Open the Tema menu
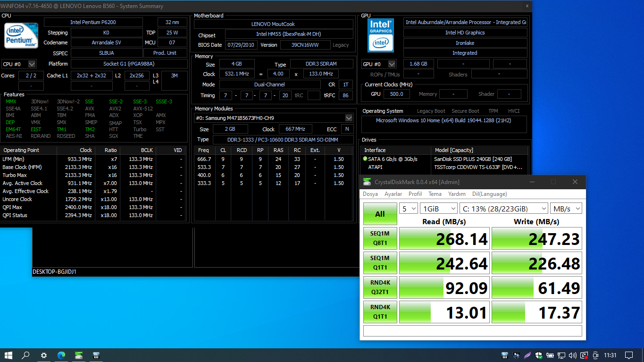Viewport: 644px width, 362px height. (435, 194)
